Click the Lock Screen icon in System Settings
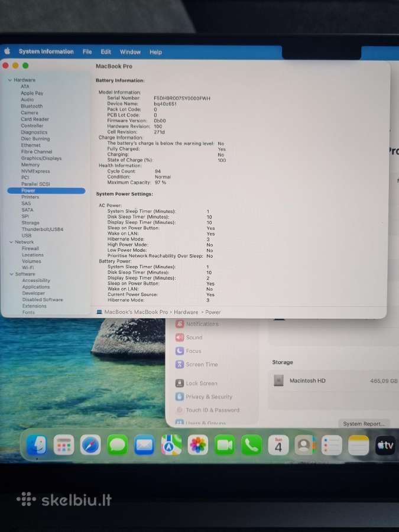This screenshot has height=532, width=399. click(x=180, y=384)
